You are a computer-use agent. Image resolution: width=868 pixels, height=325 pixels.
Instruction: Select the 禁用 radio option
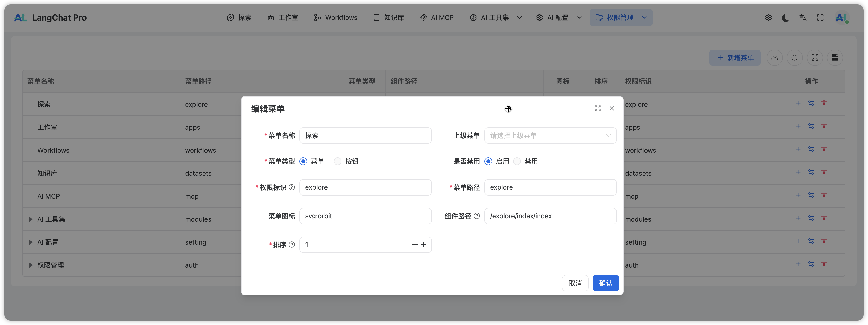click(517, 162)
